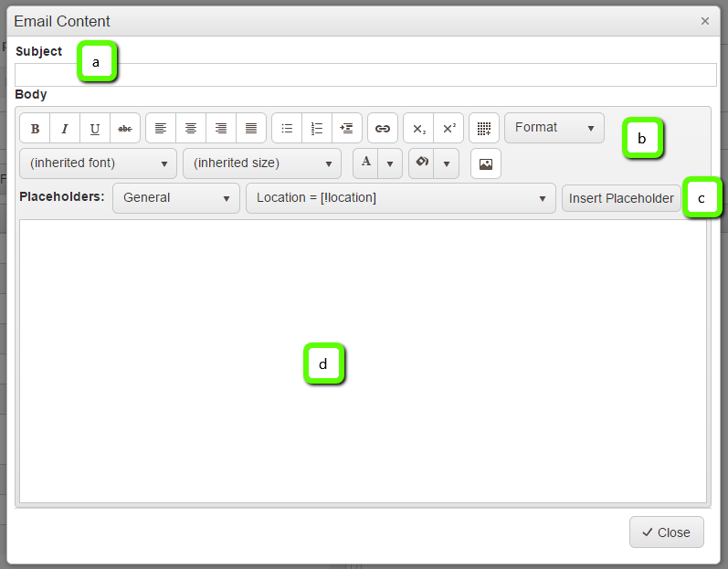Image resolution: width=728 pixels, height=569 pixels.
Task: Open the Location placeholder dropdown
Action: pos(400,198)
